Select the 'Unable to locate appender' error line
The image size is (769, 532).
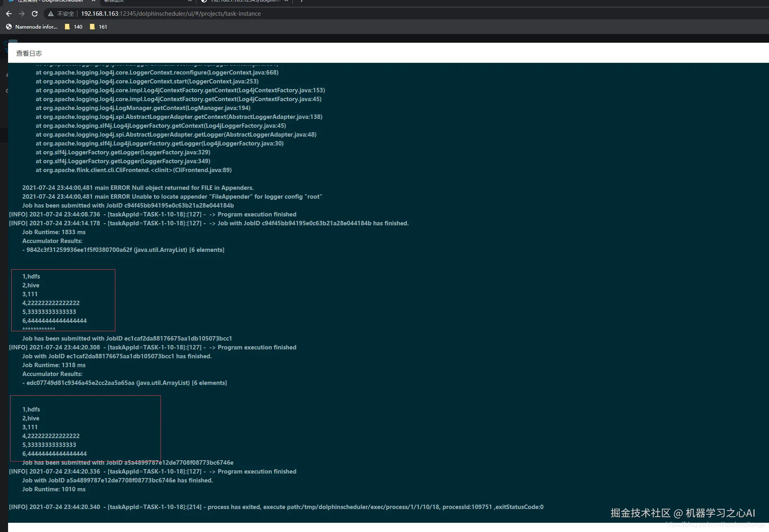[x=172, y=197]
